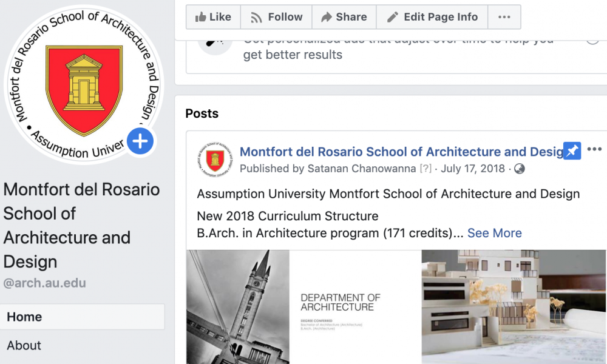Click the Like button
Viewport: 607px width, 364px height.
pos(213,17)
